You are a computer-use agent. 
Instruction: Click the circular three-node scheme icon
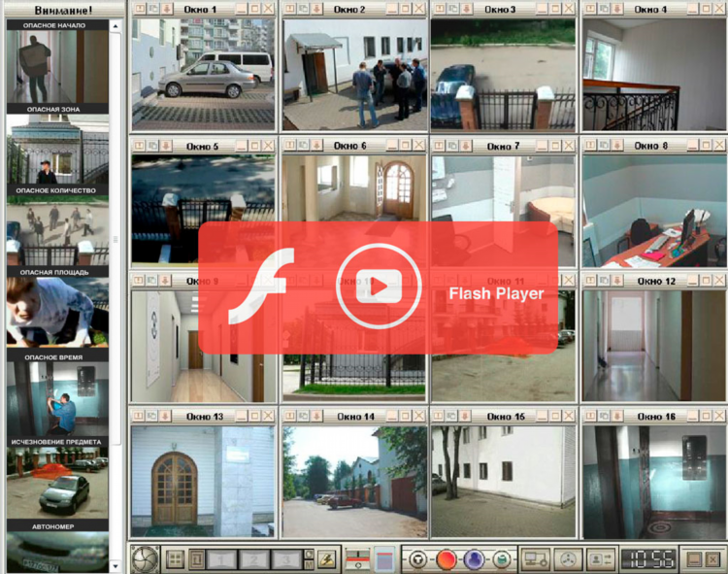[568, 559]
